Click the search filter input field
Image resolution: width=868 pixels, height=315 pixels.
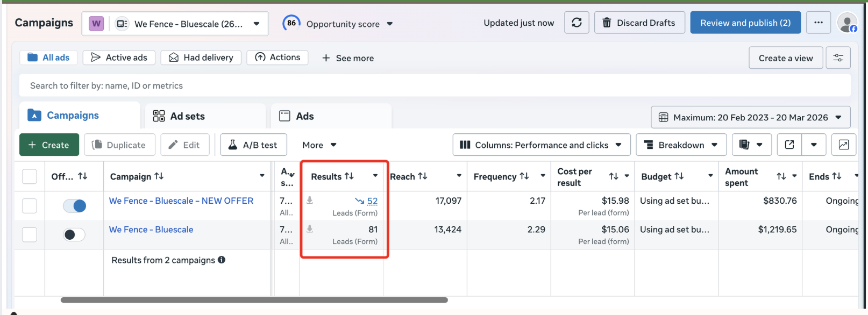[435, 85]
